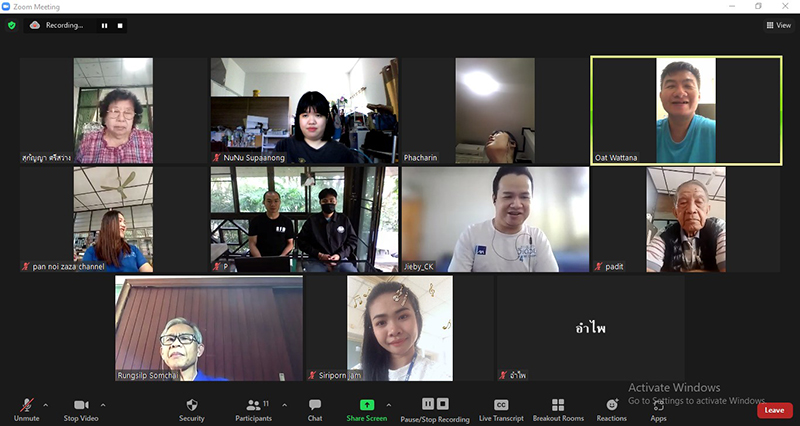This screenshot has height=426, width=800.
Task: Open Breakout Rooms
Action: point(558,410)
